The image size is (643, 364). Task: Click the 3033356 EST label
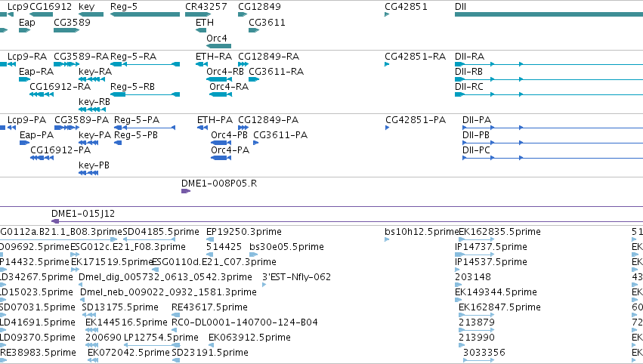point(484,353)
